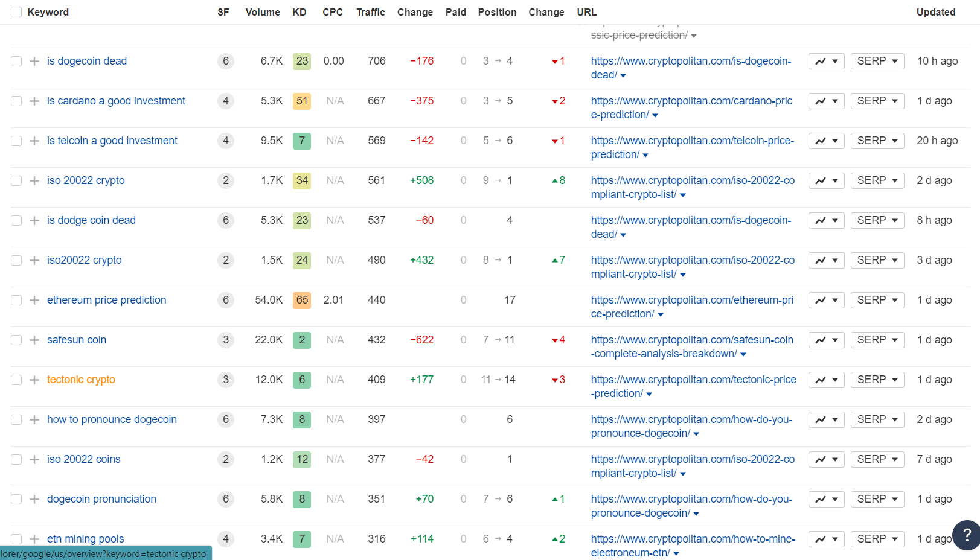Add 'ethereum price prediction' with plus icon
Image resolution: width=980 pixels, height=560 pixels.
[x=34, y=300]
